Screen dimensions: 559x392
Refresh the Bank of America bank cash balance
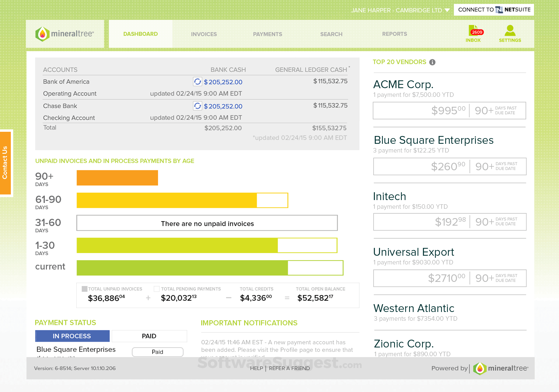click(x=198, y=82)
